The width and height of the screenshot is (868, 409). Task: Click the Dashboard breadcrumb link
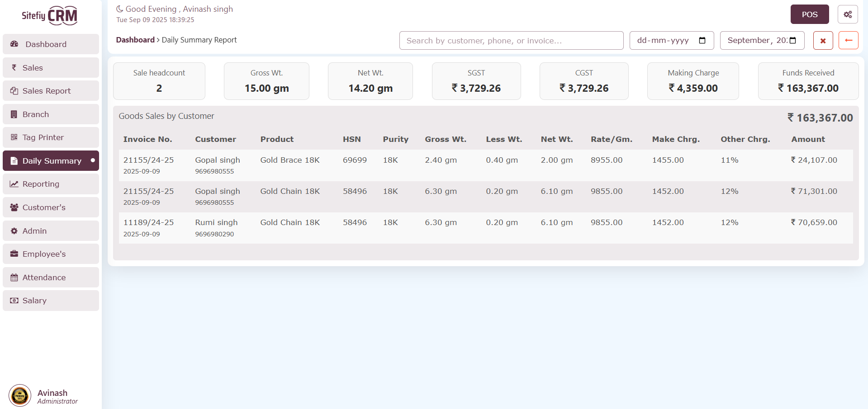[x=135, y=40]
